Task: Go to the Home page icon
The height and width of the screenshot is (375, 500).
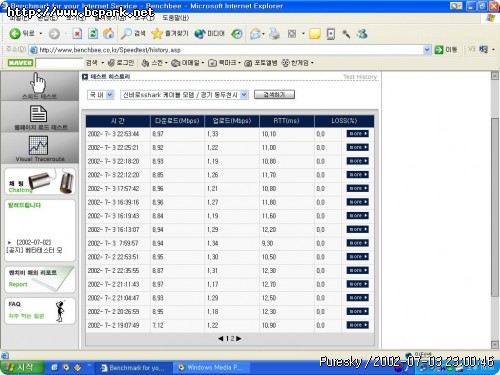Action: click(108, 33)
